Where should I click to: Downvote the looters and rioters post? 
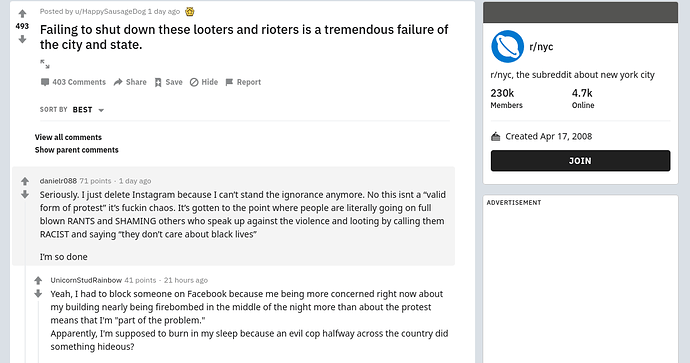click(22, 39)
